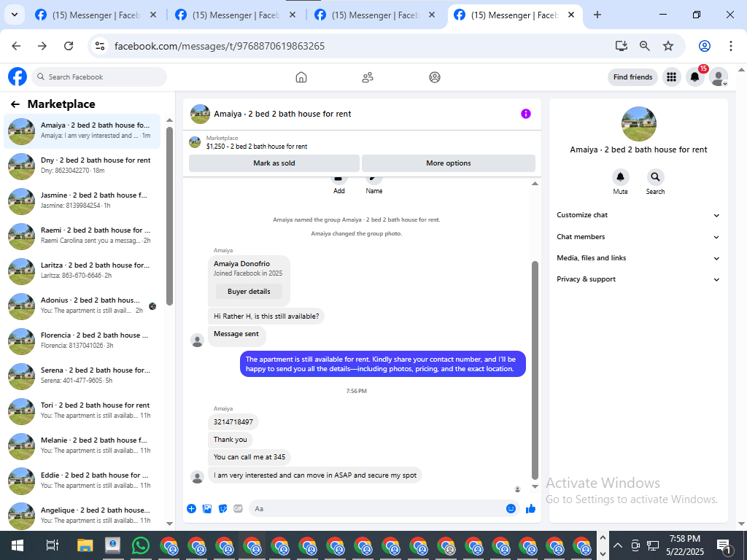Open Dny conversation in list

[82, 166]
